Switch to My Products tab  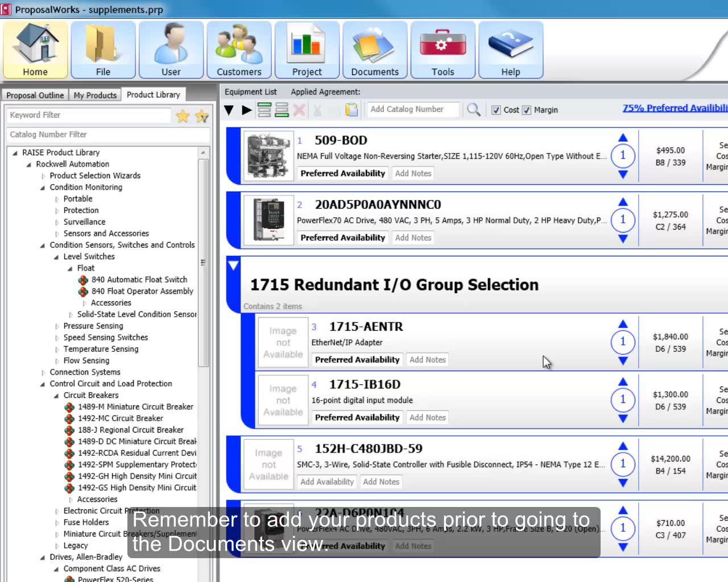[95, 95]
